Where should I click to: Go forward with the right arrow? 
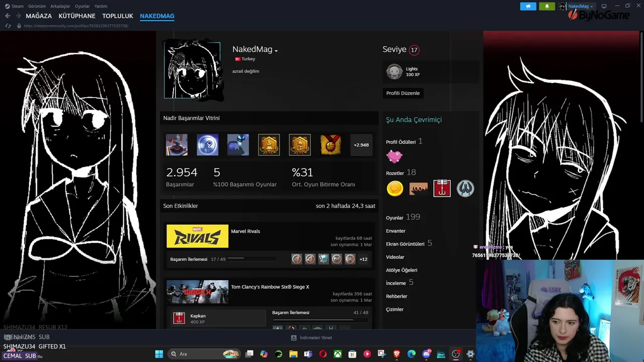18,16
